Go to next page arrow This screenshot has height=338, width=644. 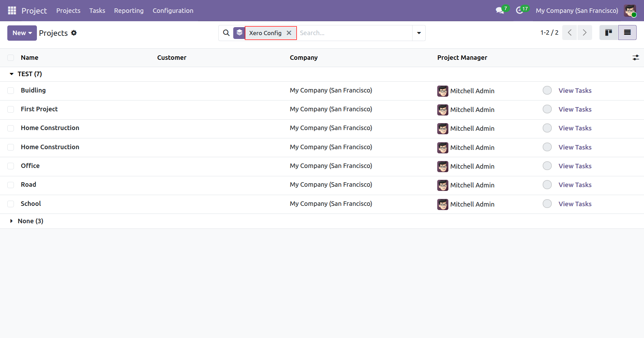584,33
